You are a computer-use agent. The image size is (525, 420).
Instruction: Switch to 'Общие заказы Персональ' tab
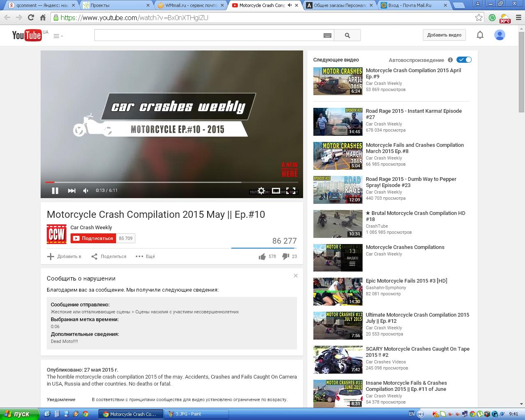click(340, 5)
